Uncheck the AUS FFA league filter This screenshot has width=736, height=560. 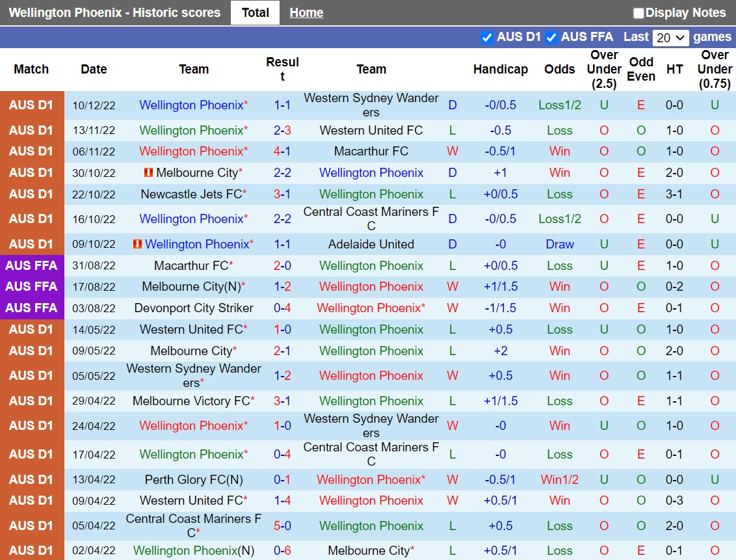pyautogui.click(x=551, y=37)
